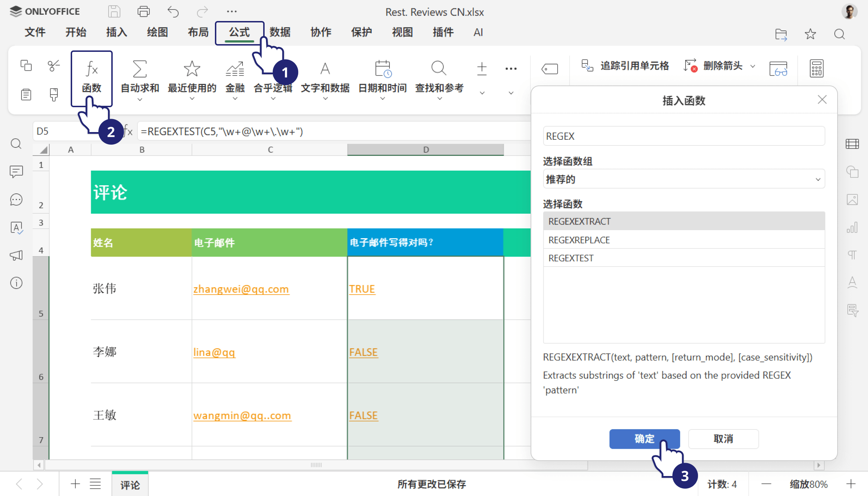Click 追踪引用单元格 to trace precedents
The image size is (868, 496).
coord(635,66)
